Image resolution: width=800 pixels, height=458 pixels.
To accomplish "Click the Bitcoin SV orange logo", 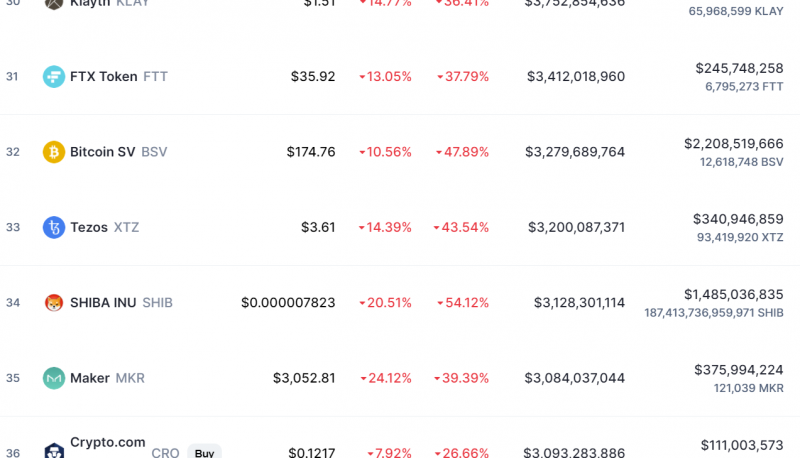I will pos(54,152).
